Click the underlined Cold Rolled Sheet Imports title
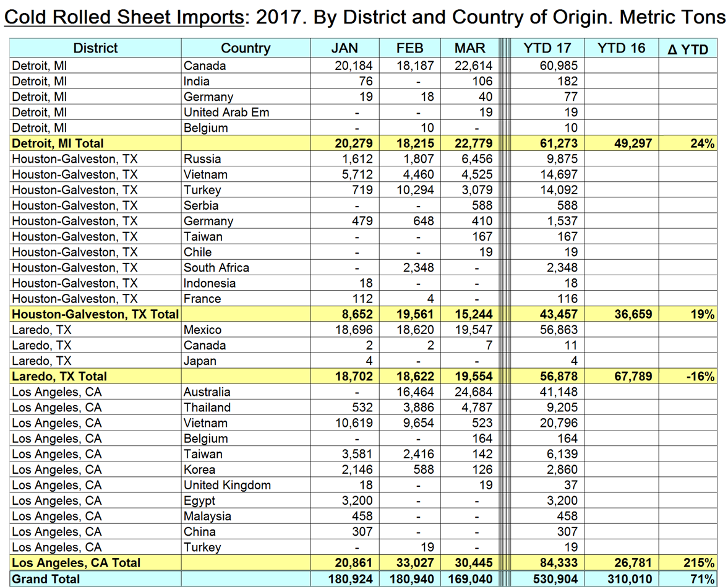The width and height of the screenshot is (728, 587). click(x=123, y=17)
